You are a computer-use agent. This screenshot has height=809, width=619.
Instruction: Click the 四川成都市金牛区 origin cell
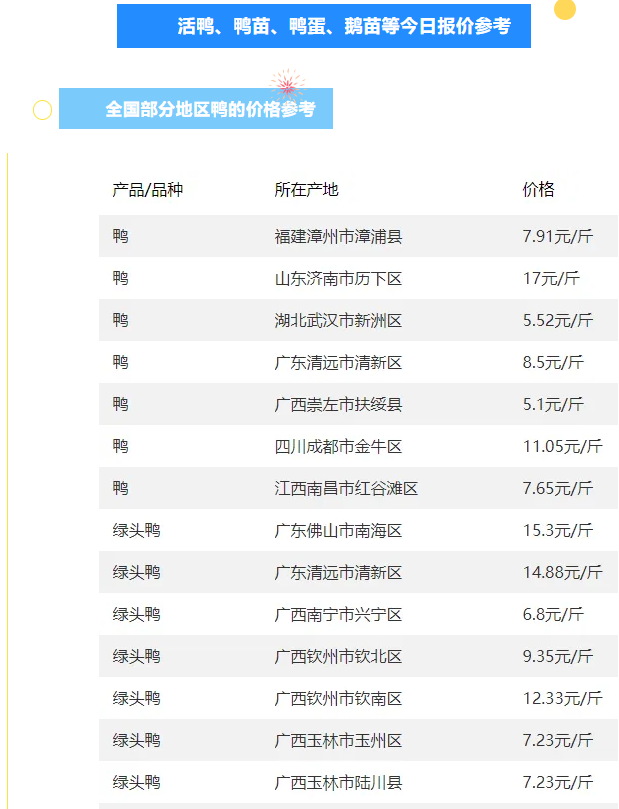coord(338,447)
